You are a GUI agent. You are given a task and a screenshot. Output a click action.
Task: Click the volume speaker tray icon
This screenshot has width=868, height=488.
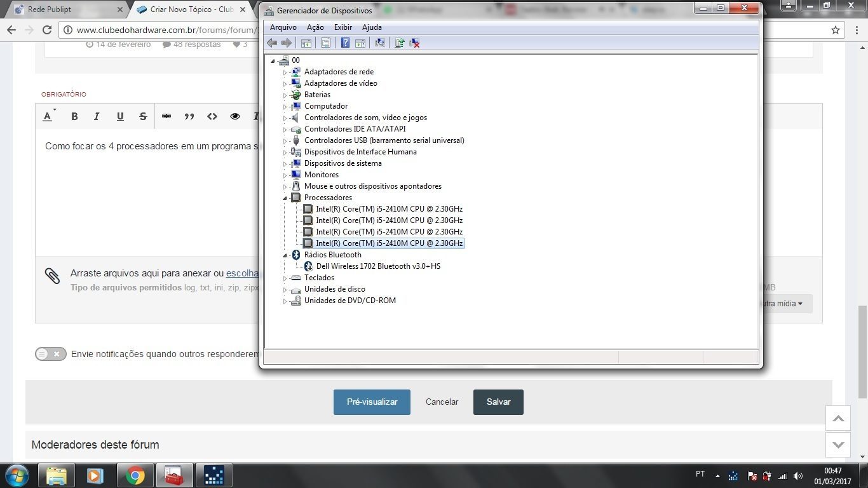coord(797,475)
